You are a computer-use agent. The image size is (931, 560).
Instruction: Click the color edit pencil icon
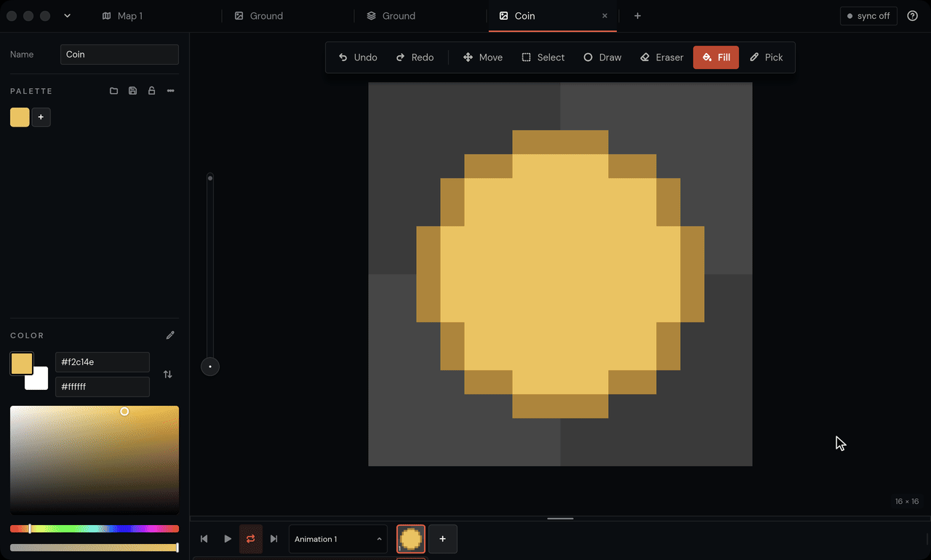pos(170,335)
